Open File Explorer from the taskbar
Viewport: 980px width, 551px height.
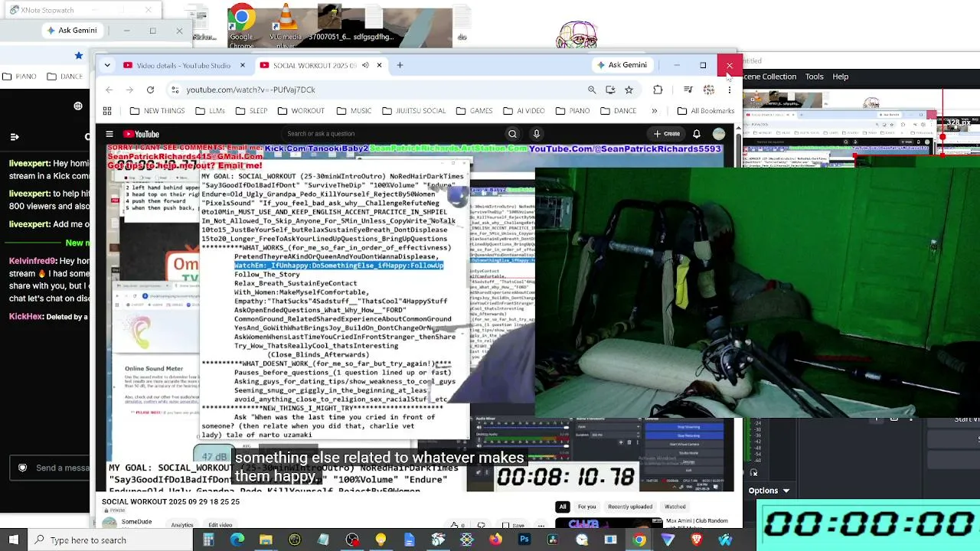tap(266, 540)
